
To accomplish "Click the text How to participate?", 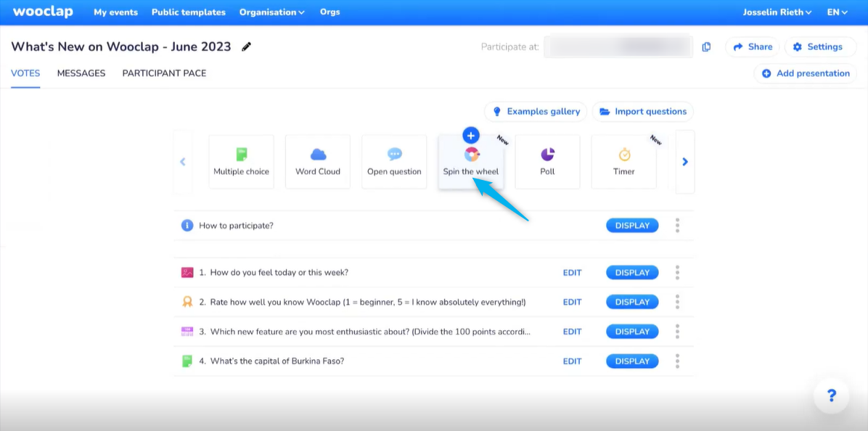I will (236, 226).
